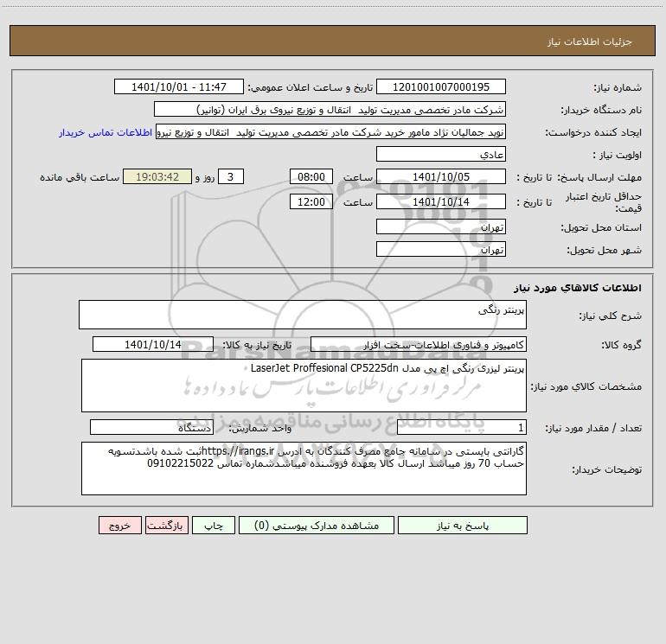Click the label 'نام دستگاه خریدار:'
Image resolution: width=666 pixels, height=644 pixels.
601,111
